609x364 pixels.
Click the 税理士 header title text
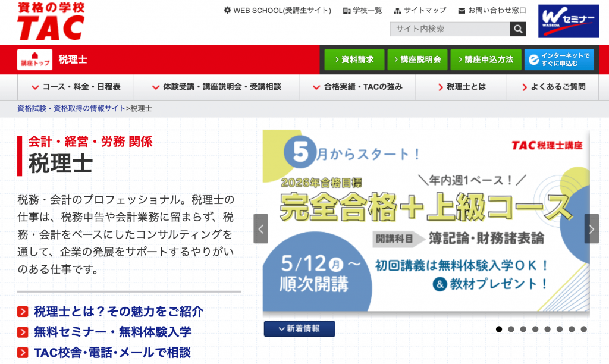(73, 59)
